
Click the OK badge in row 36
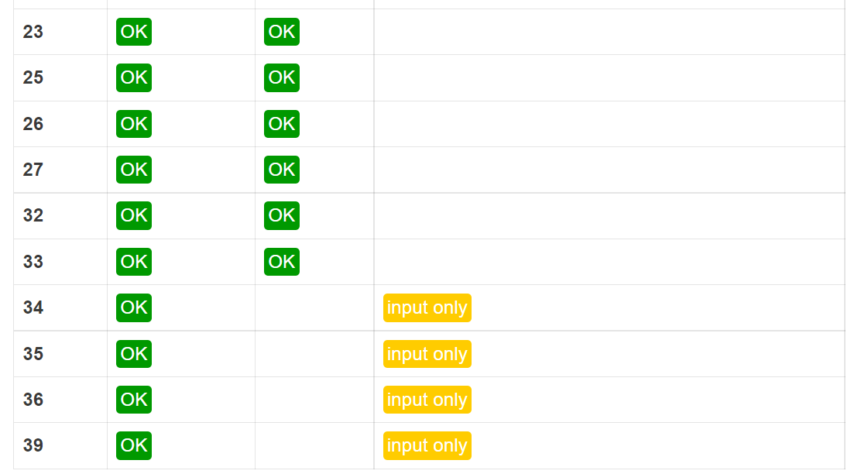pos(134,400)
